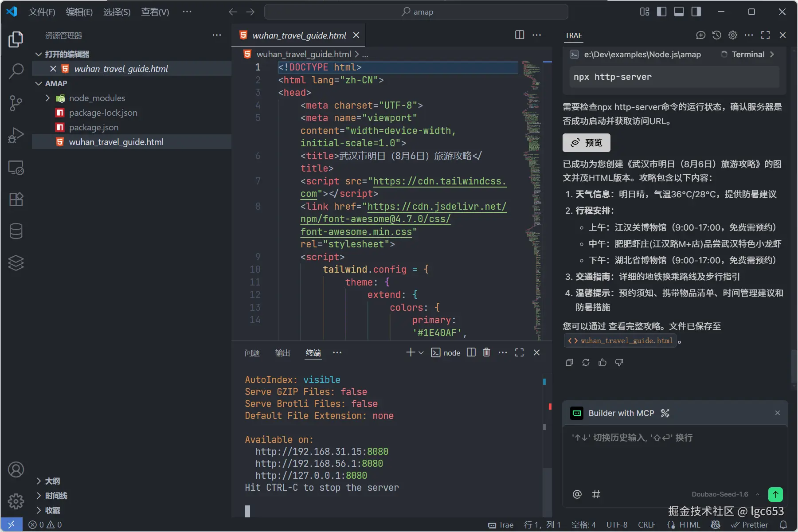Expand the node_modules folder
The width and height of the screenshot is (798, 532).
point(47,98)
